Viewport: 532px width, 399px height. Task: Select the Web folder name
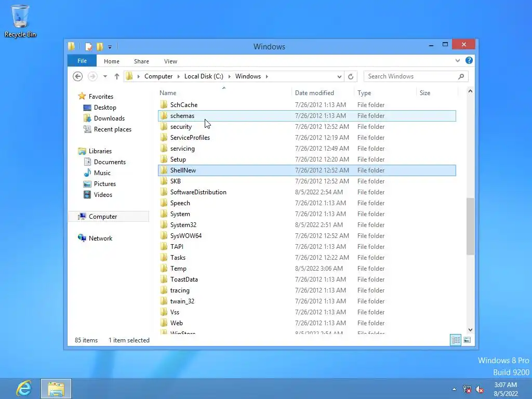(177, 323)
